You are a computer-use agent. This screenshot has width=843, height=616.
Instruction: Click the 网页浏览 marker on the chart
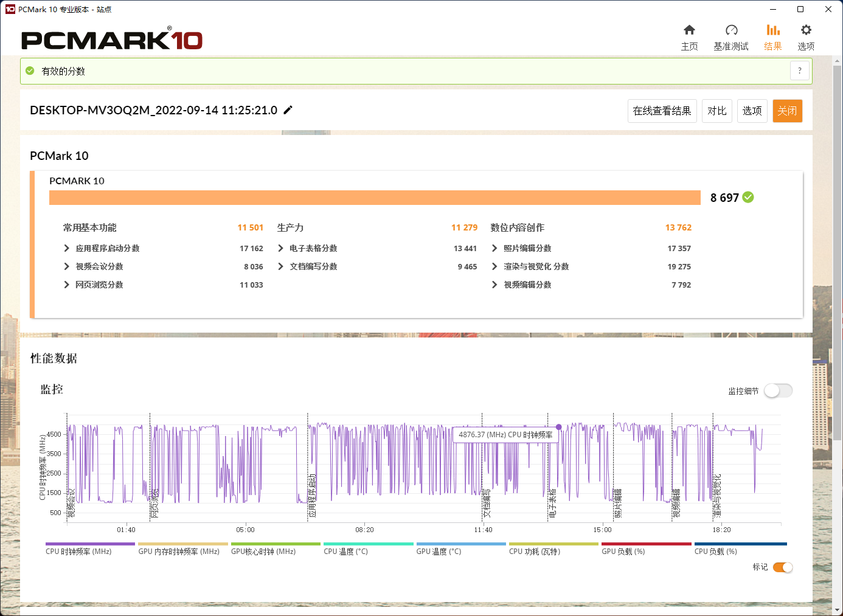tap(154, 503)
